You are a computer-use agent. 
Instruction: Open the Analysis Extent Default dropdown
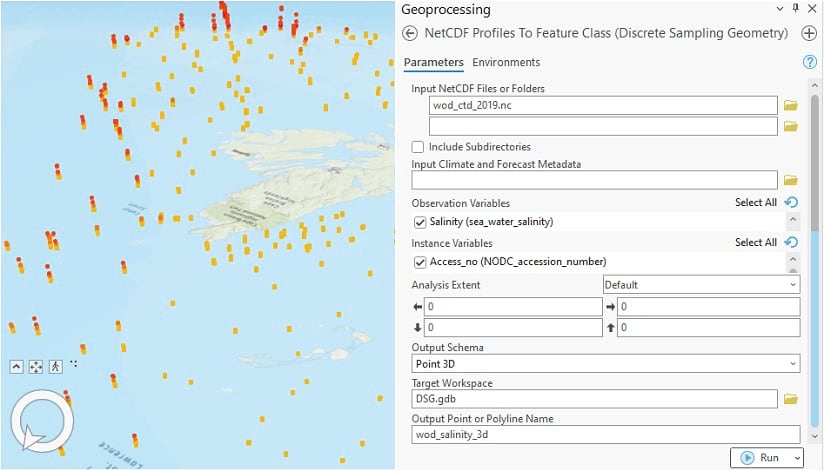(701, 285)
